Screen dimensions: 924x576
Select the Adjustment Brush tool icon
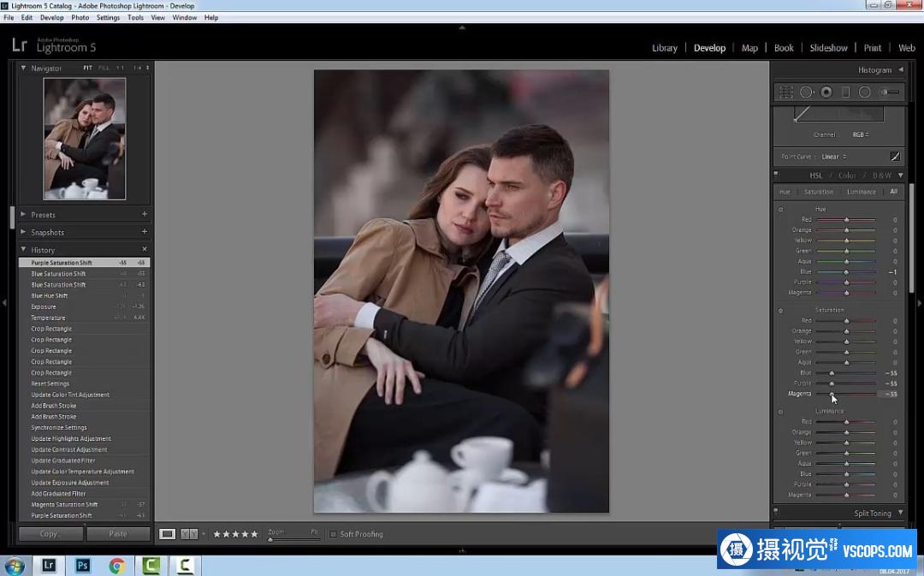pos(889,92)
